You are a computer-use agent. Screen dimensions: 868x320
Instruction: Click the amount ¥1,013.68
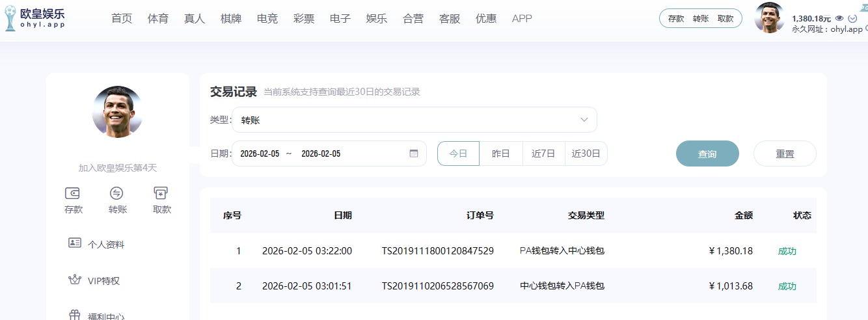coord(730,286)
